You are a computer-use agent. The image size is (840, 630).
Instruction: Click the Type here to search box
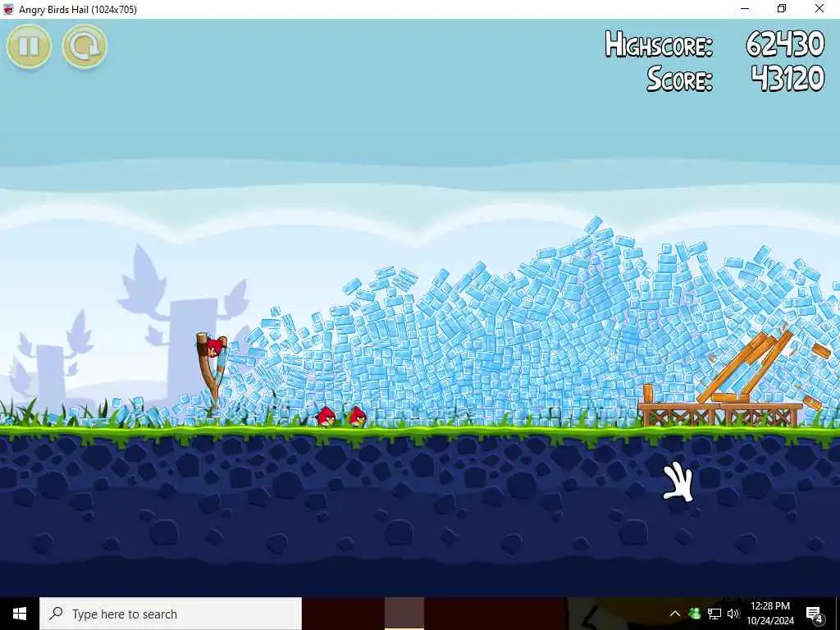[171, 614]
